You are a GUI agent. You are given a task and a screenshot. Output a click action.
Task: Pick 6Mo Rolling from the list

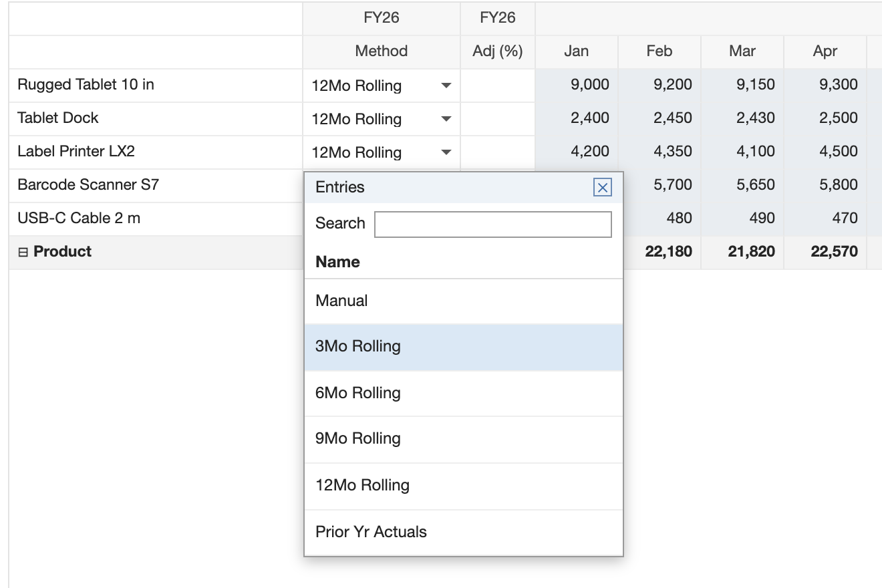464,393
